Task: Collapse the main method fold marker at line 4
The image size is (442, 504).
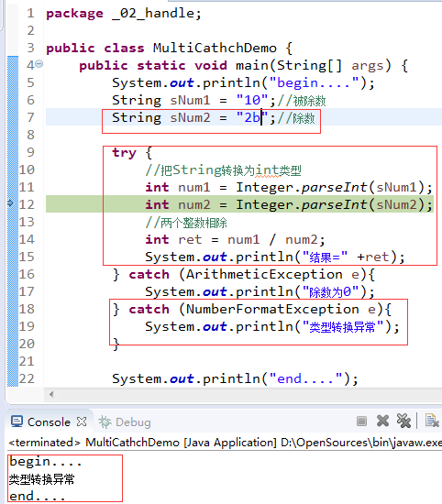Action: coord(39,63)
